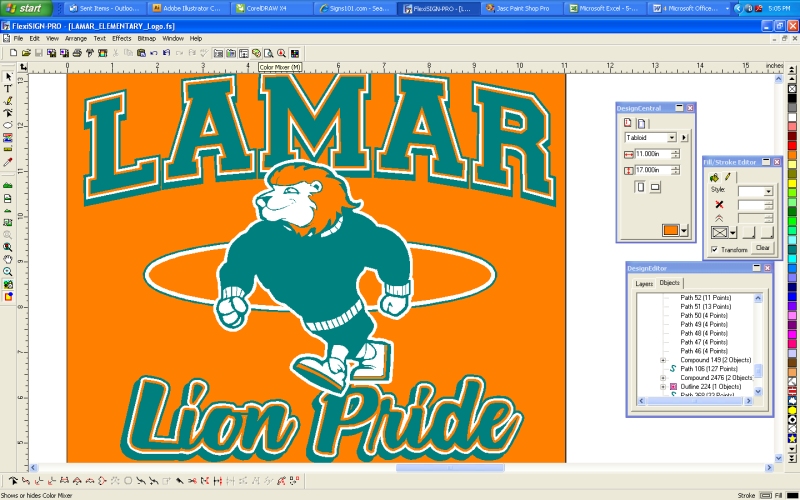The height and width of the screenshot is (500, 800).
Task: Click DesignEditor scroll-down arrow
Action: click(758, 391)
